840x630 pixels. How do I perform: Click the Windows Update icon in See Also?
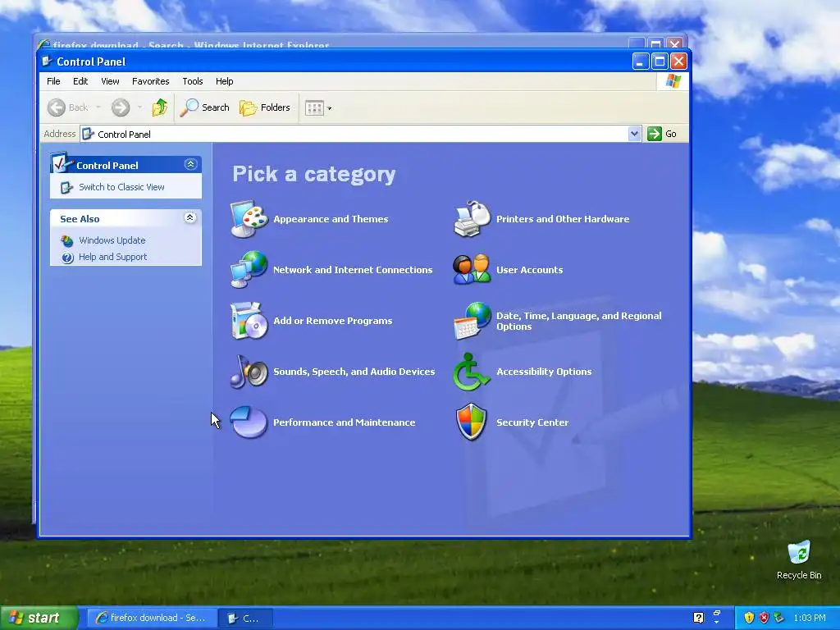pyautogui.click(x=67, y=240)
